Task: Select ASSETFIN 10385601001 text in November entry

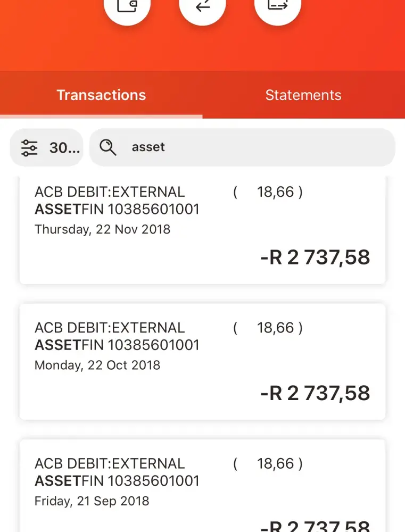Action: pyautogui.click(x=117, y=209)
